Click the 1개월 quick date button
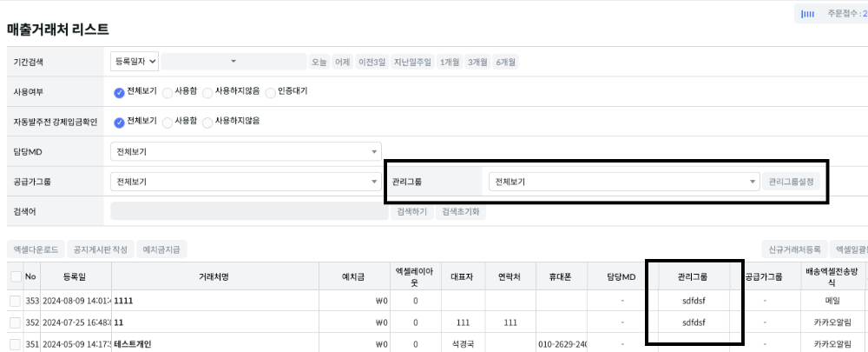Viewport: 868px width, 352px height. click(450, 62)
